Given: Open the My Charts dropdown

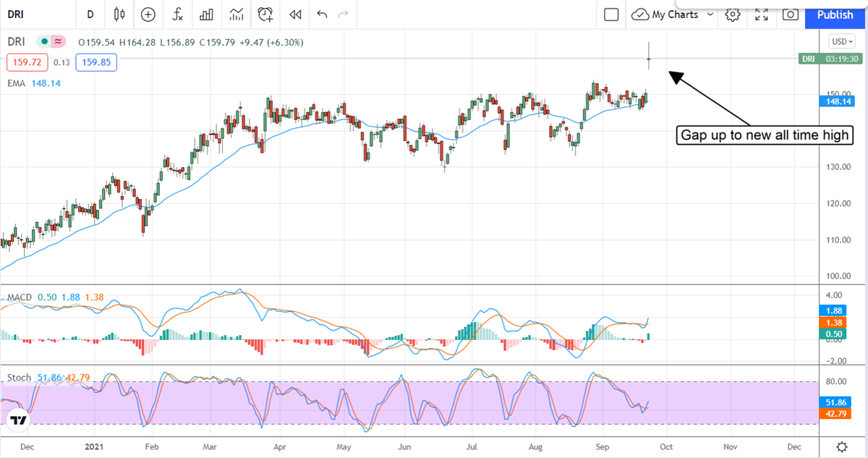Looking at the screenshot, I should (x=673, y=14).
